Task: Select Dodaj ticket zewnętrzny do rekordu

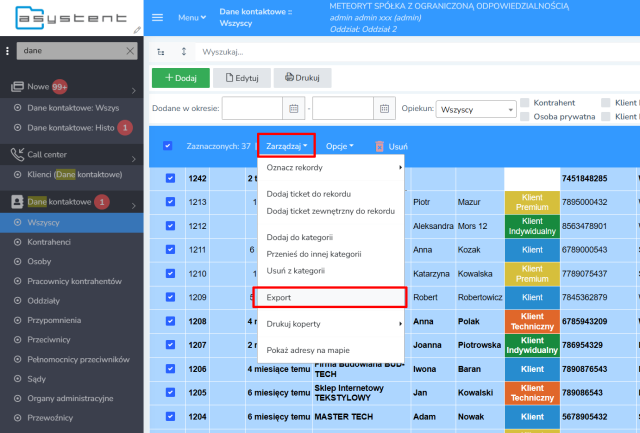Action: (331, 211)
